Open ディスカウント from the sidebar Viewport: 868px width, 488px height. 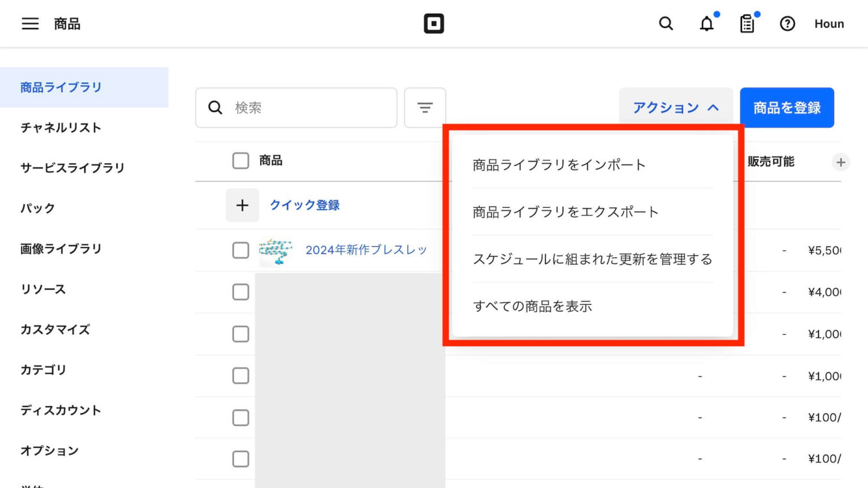[60, 411]
